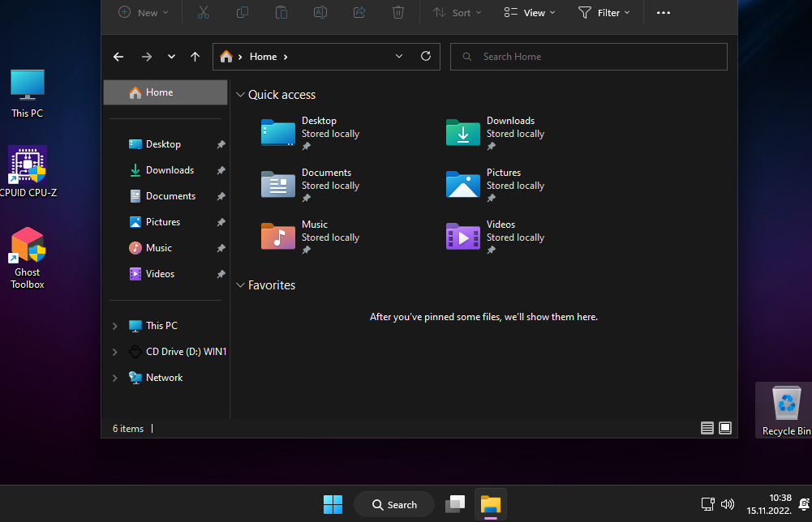This screenshot has height=522, width=812.
Task: Click the Cut scissors icon in toolbar
Action: (203, 12)
